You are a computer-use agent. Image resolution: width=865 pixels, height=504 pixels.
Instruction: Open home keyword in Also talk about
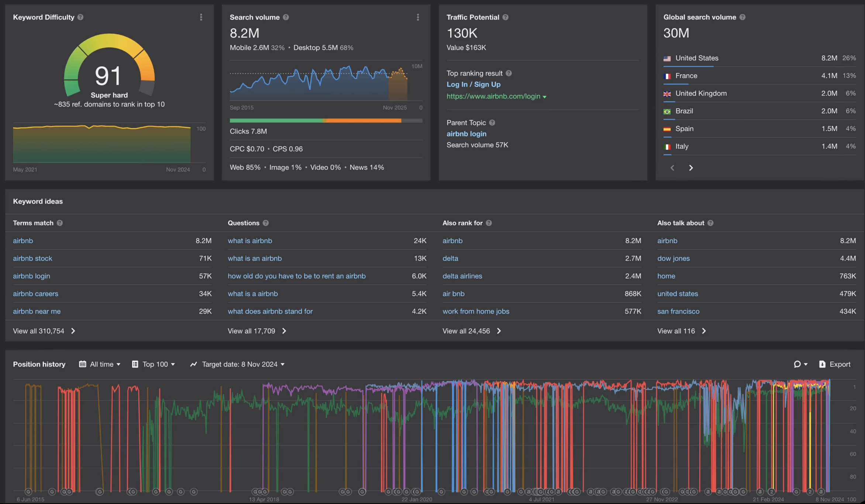666,276
